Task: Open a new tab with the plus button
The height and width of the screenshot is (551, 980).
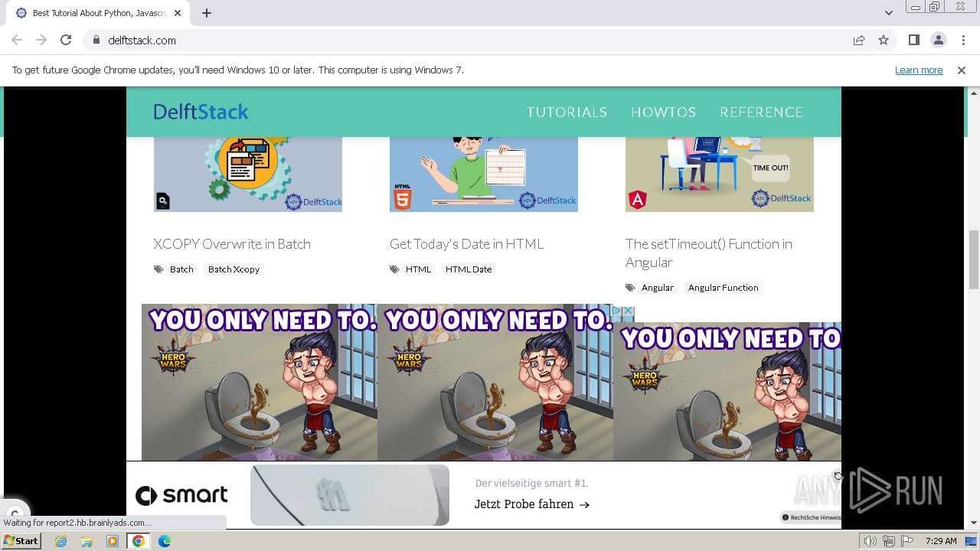Action: pos(207,13)
